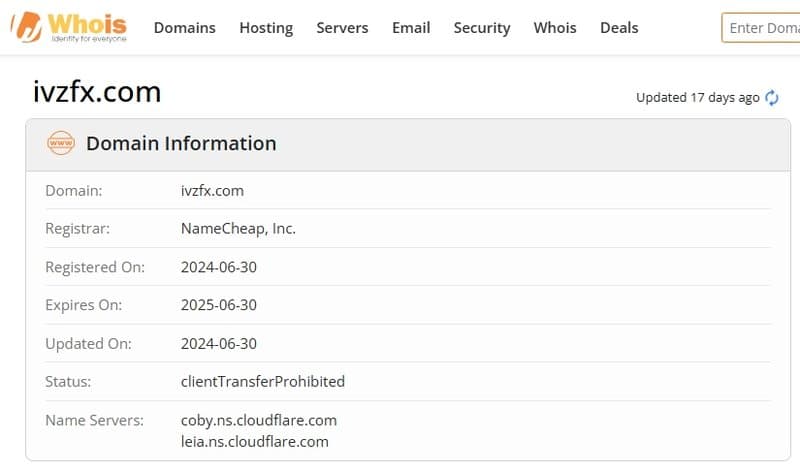Focus the Enter Domain search field
The image size is (800, 471).
point(762,28)
